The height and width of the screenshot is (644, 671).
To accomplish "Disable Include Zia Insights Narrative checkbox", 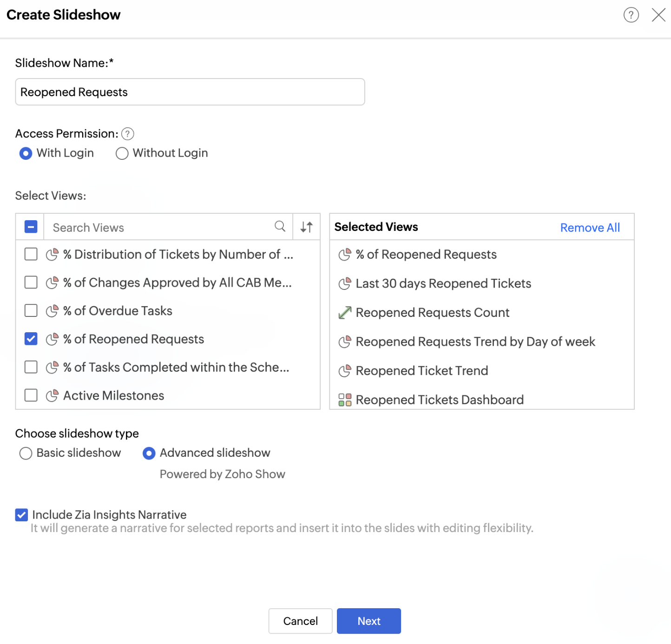I will point(21,514).
